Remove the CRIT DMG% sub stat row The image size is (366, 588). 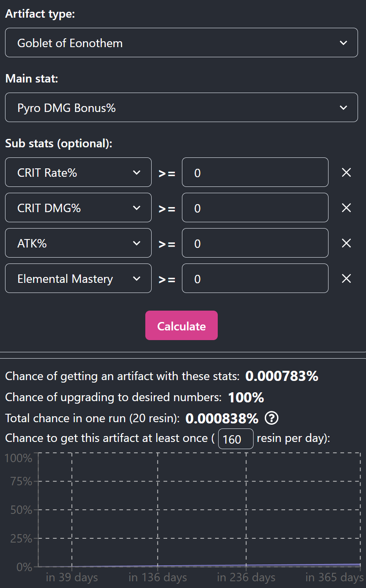[346, 208]
